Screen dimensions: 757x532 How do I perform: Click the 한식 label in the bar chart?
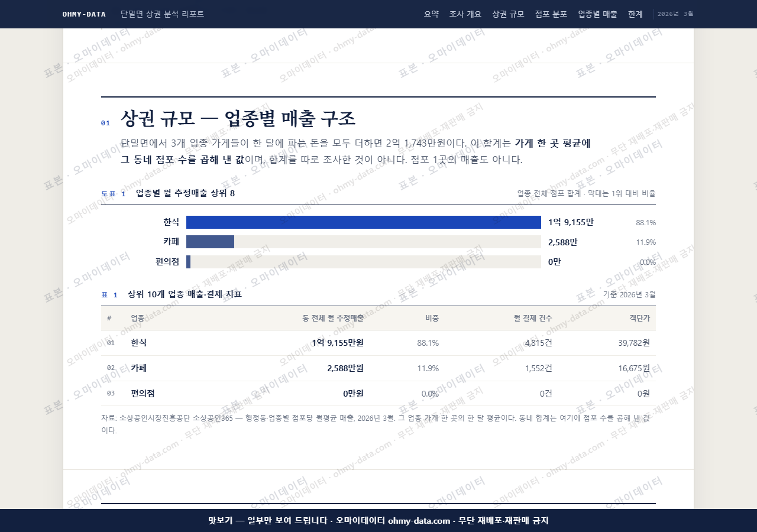(172, 222)
